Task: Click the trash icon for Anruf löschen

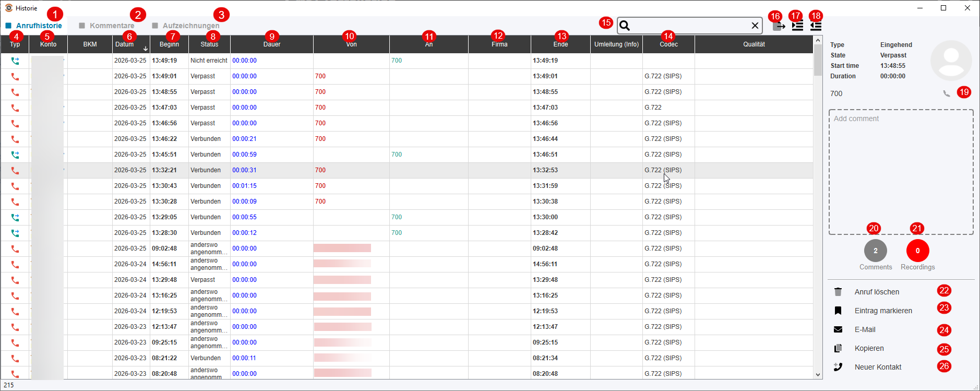Action: (x=838, y=292)
